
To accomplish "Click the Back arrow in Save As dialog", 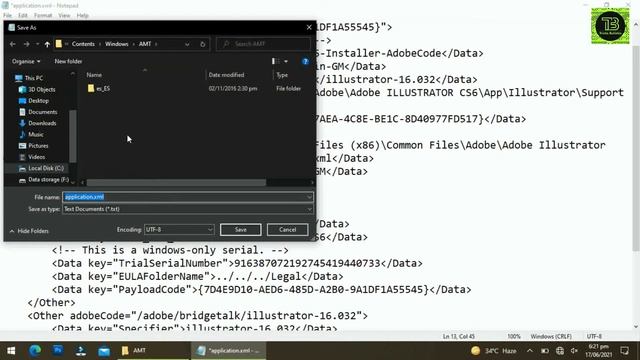I will pos(13,44).
